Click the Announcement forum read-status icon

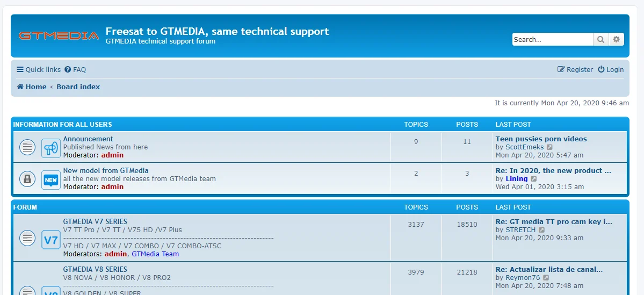[27, 147]
